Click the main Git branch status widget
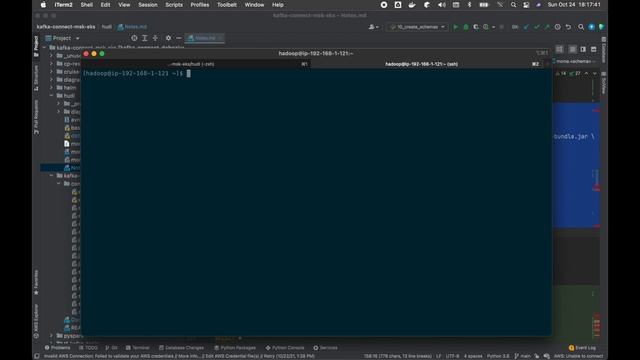640x360 pixels. (522, 356)
